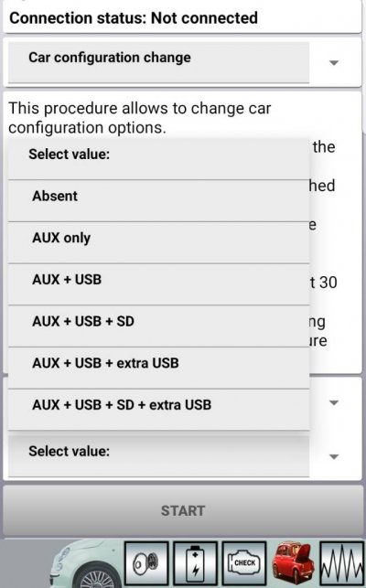
Task: Expand the bottom Select value dropdown arrow
Action: 334,456
